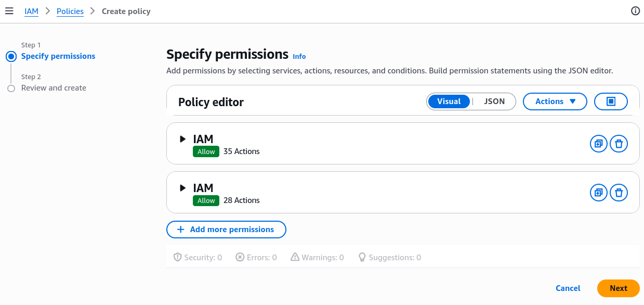Image resolution: width=644 pixels, height=305 pixels.
Task: Expand the IAM block with 35 Actions
Action: (x=182, y=139)
